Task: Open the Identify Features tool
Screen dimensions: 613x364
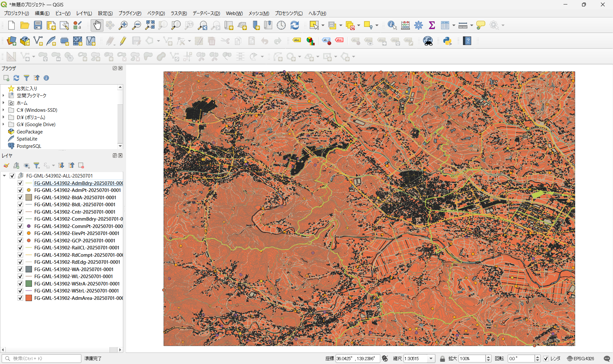Action: click(392, 25)
